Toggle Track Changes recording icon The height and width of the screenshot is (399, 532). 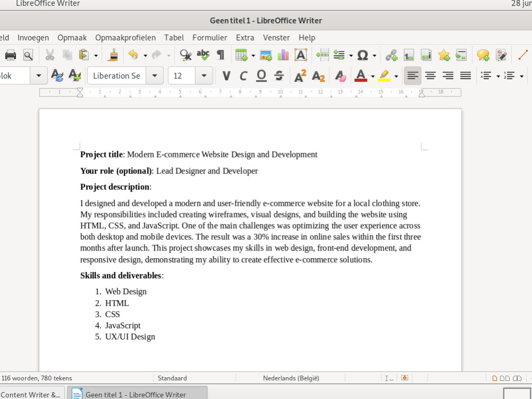click(501, 55)
